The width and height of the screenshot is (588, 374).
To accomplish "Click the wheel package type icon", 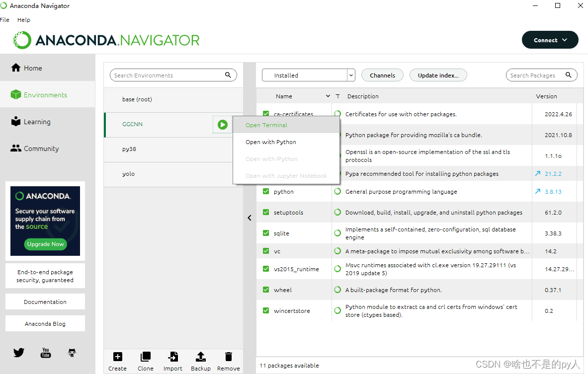I will (x=337, y=290).
